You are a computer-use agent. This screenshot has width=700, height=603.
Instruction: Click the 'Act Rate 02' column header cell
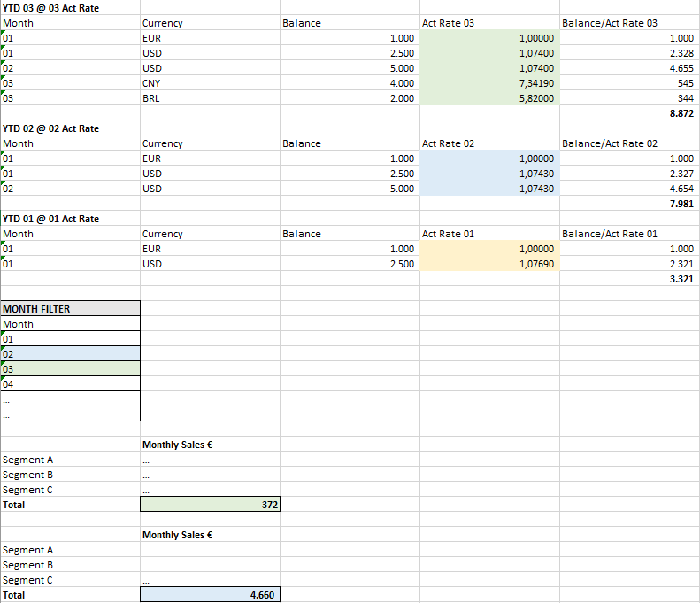[x=489, y=143]
